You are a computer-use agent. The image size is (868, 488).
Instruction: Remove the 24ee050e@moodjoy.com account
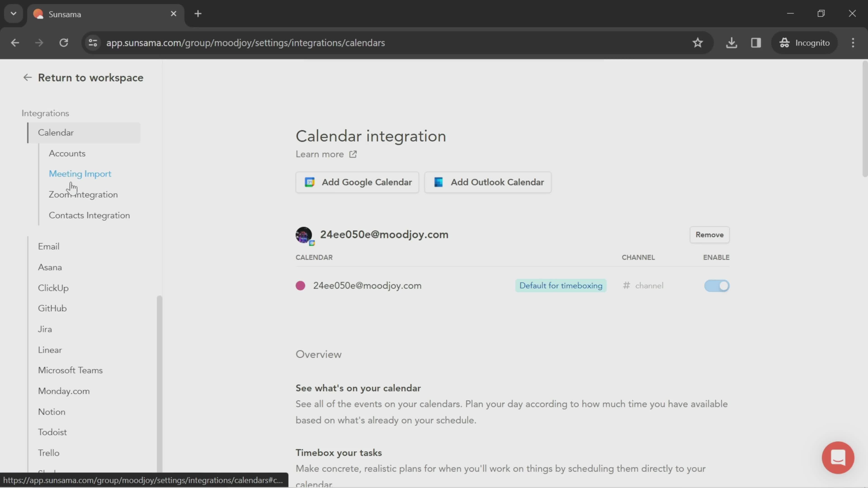click(x=709, y=235)
